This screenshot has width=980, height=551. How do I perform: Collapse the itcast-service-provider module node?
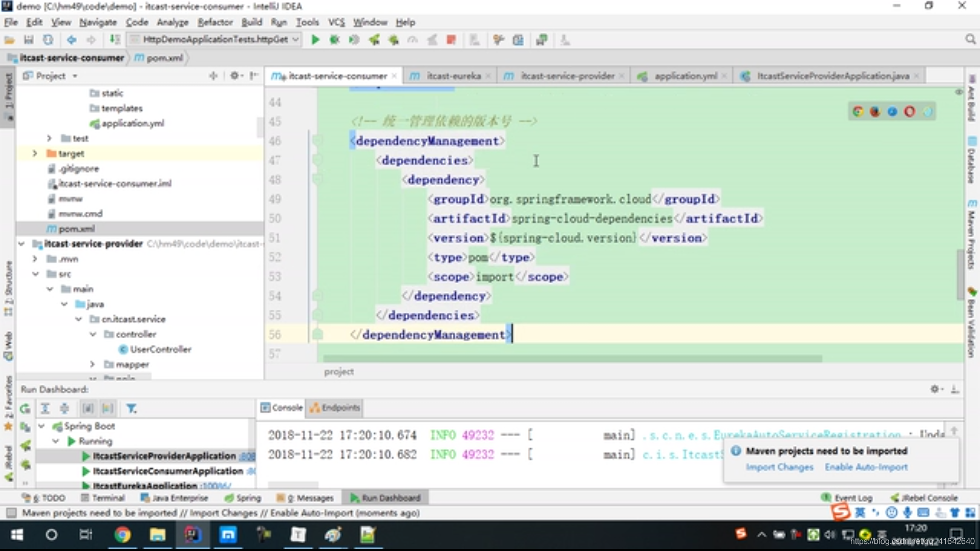tap(21, 244)
